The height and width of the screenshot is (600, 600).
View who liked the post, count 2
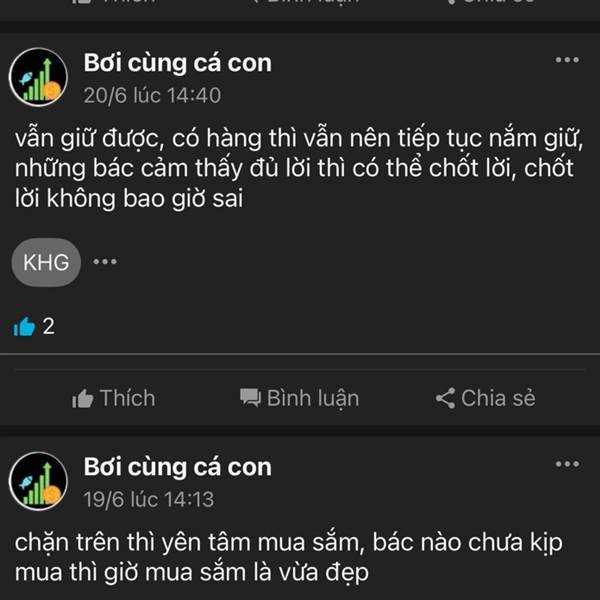tap(48, 326)
